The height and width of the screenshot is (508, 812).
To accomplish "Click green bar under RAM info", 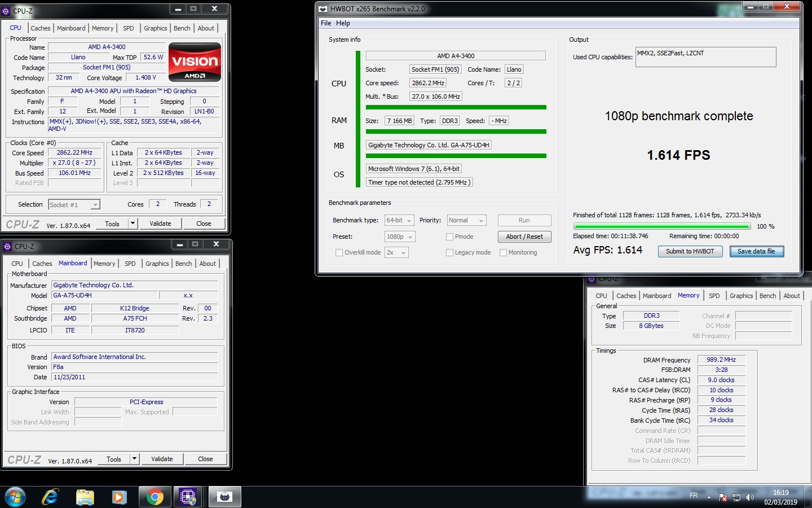I will (456, 132).
